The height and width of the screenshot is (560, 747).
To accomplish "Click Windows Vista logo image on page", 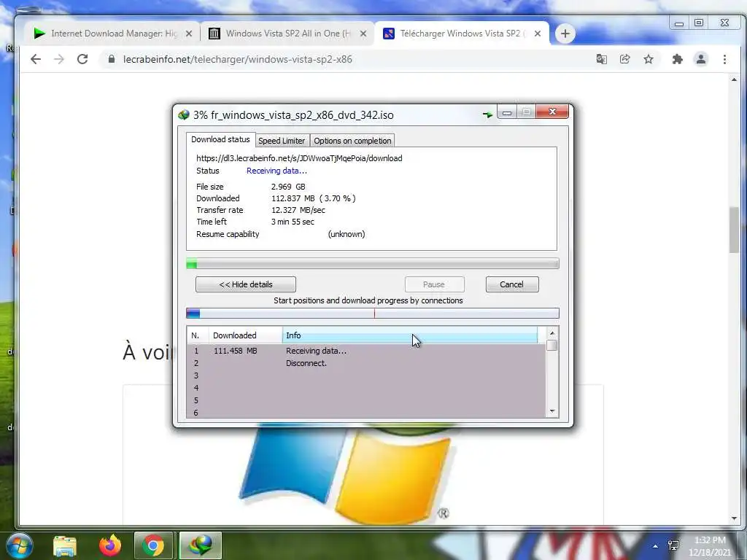I will click(347, 475).
